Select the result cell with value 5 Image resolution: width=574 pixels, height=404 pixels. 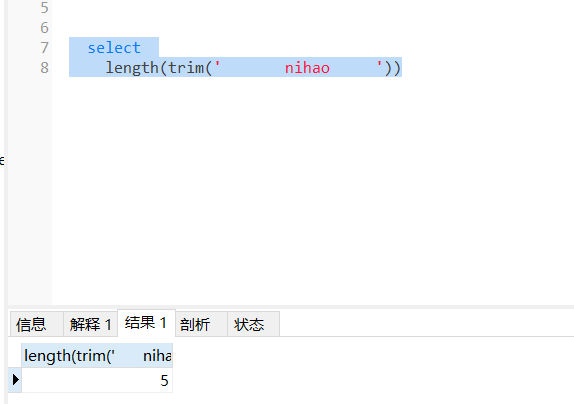[x=97, y=381]
